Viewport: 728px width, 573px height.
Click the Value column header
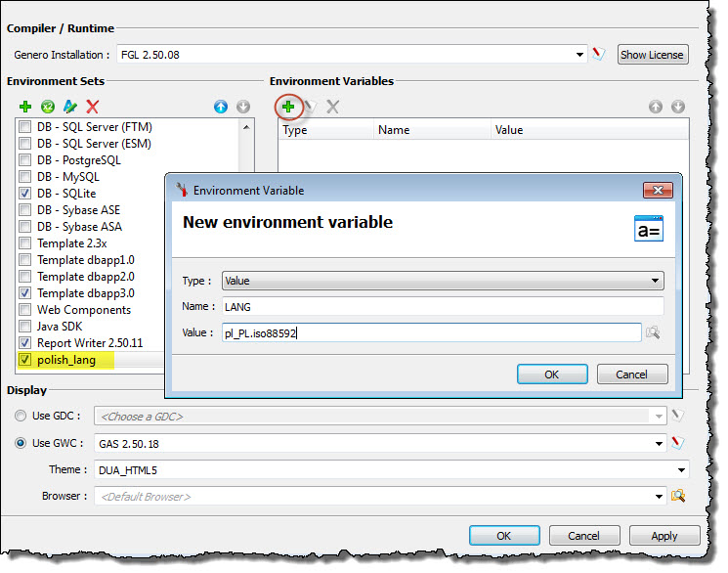509,130
